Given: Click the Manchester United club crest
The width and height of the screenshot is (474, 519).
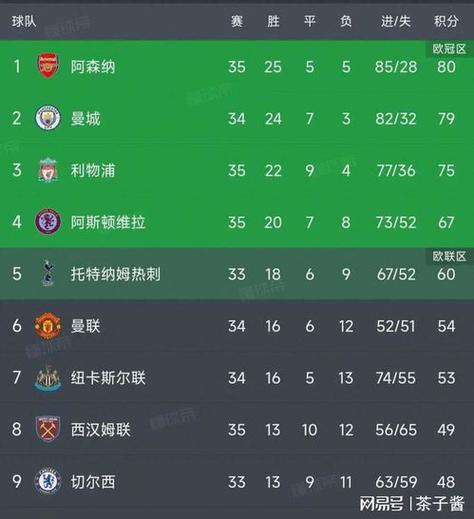Looking at the screenshot, I should pyautogui.click(x=48, y=325).
